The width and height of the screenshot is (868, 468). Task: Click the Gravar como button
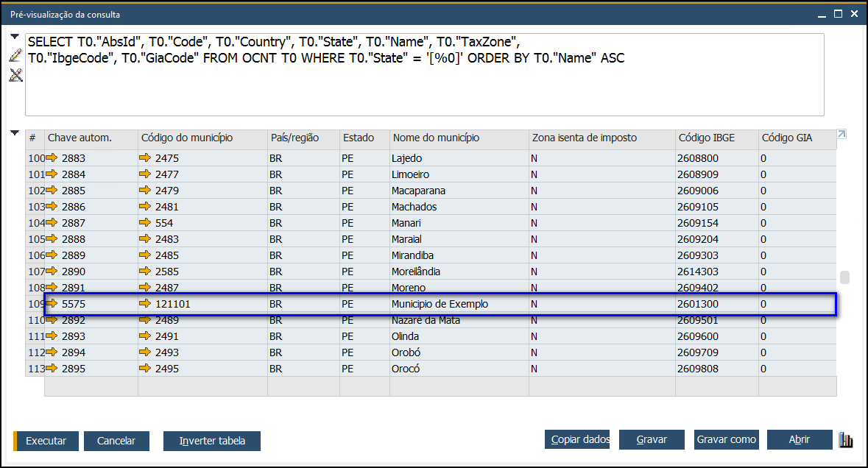[x=727, y=439]
